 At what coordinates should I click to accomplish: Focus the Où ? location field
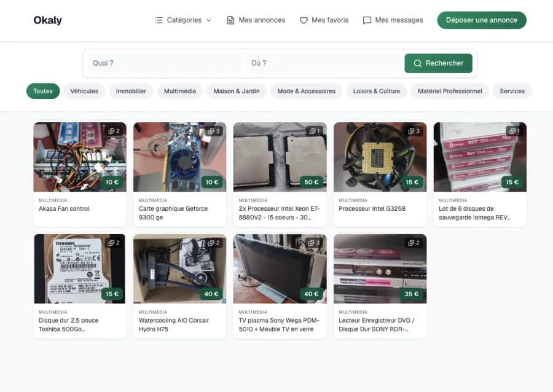323,63
